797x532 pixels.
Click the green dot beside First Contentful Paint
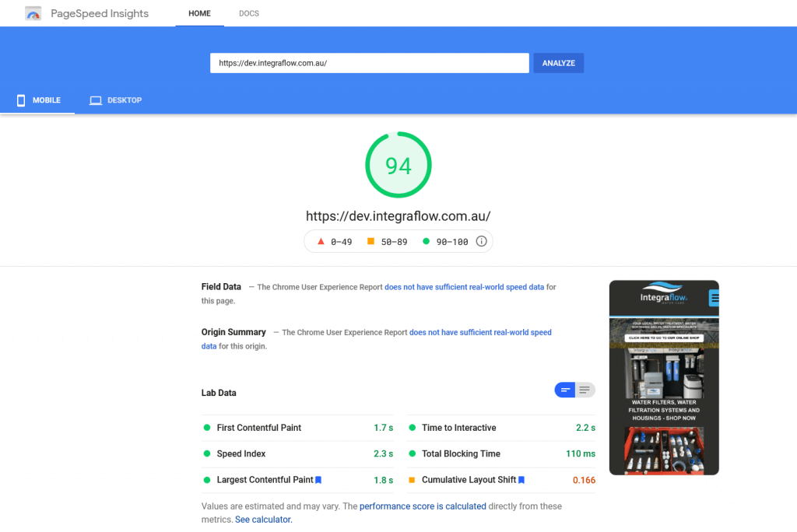(206, 427)
